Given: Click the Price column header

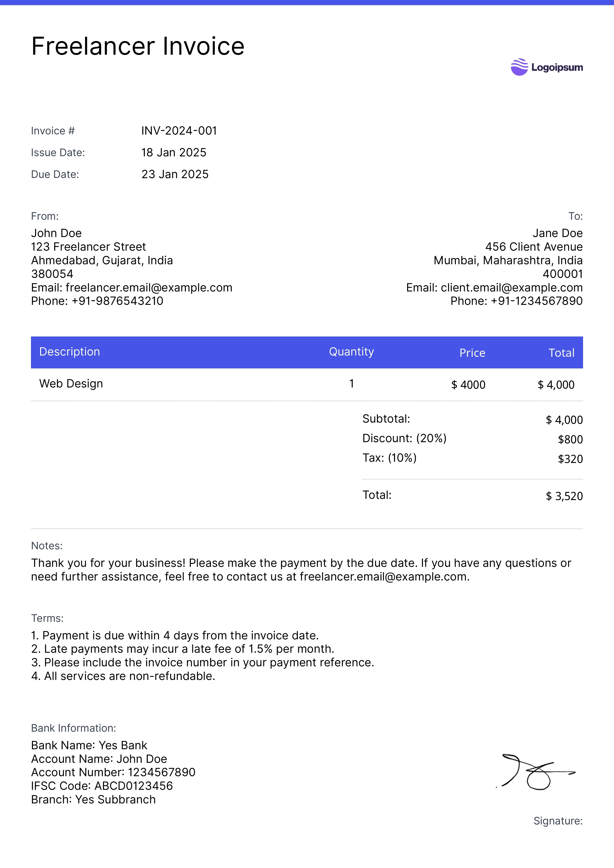Looking at the screenshot, I should [472, 353].
